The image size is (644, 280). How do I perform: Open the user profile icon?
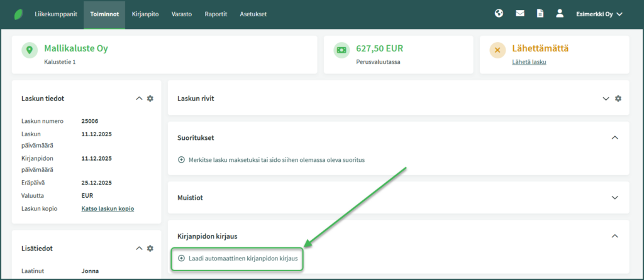tap(560, 13)
